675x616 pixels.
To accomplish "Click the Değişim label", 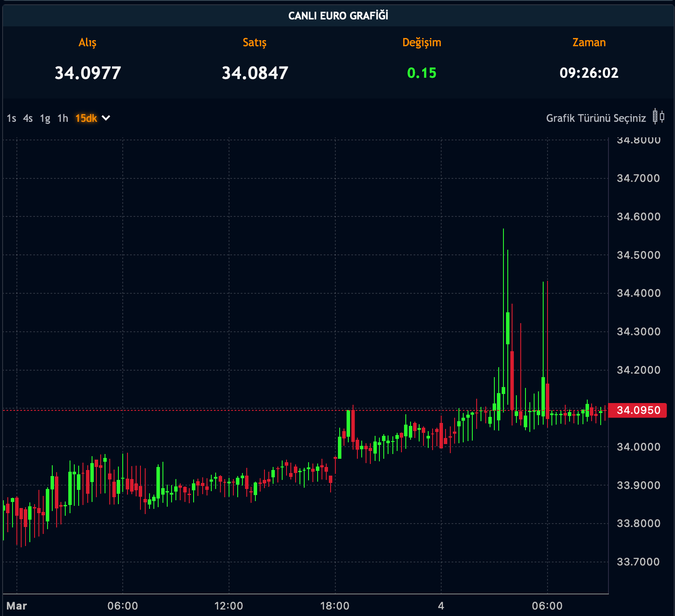I will click(x=422, y=42).
